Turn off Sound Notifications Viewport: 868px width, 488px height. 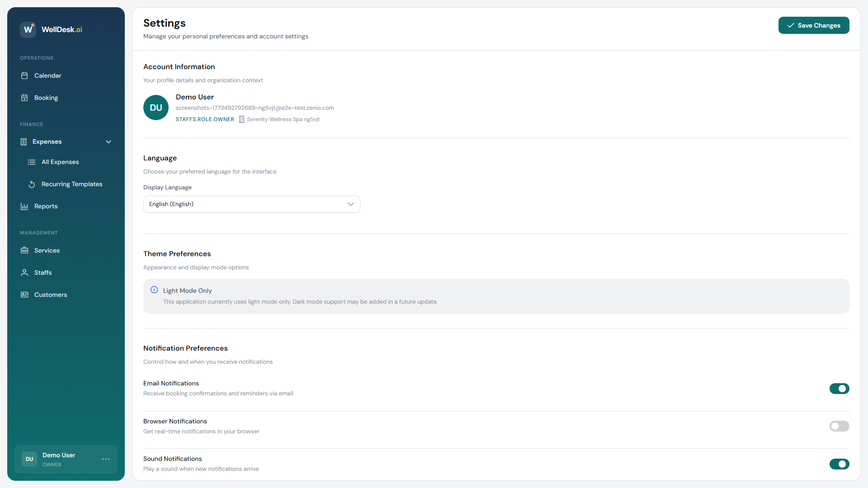click(839, 464)
